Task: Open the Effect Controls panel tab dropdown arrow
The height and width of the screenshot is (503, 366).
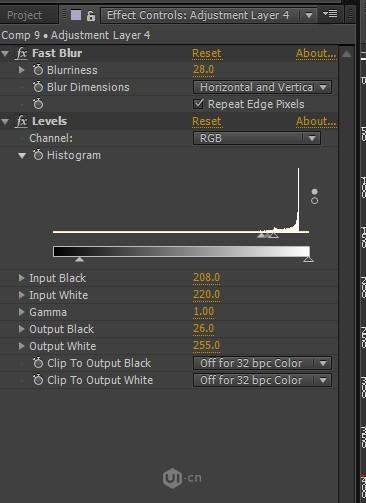Action: click(x=309, y=15)
